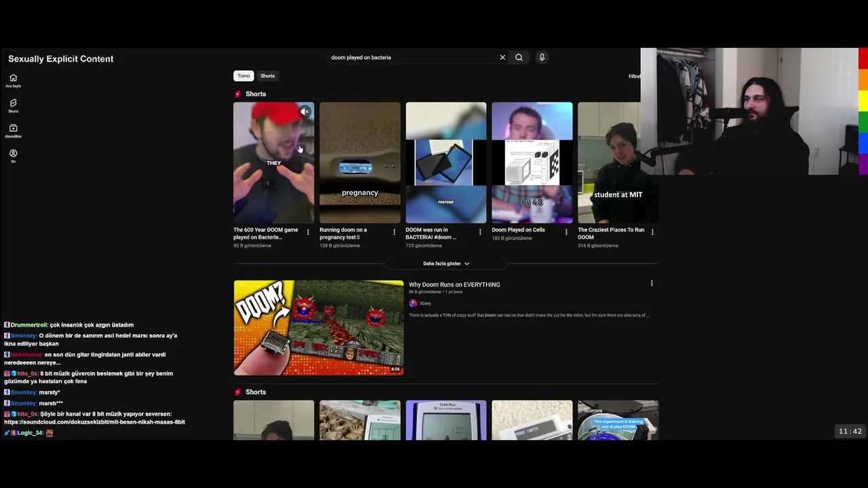Open the Filtreler filter option

tap(635, 77)
